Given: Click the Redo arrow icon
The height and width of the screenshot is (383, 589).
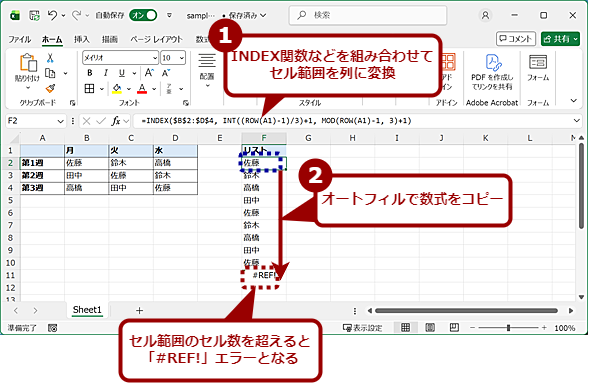Looking at the screenshot, I should pyautogui.click(x=77, y=15).
